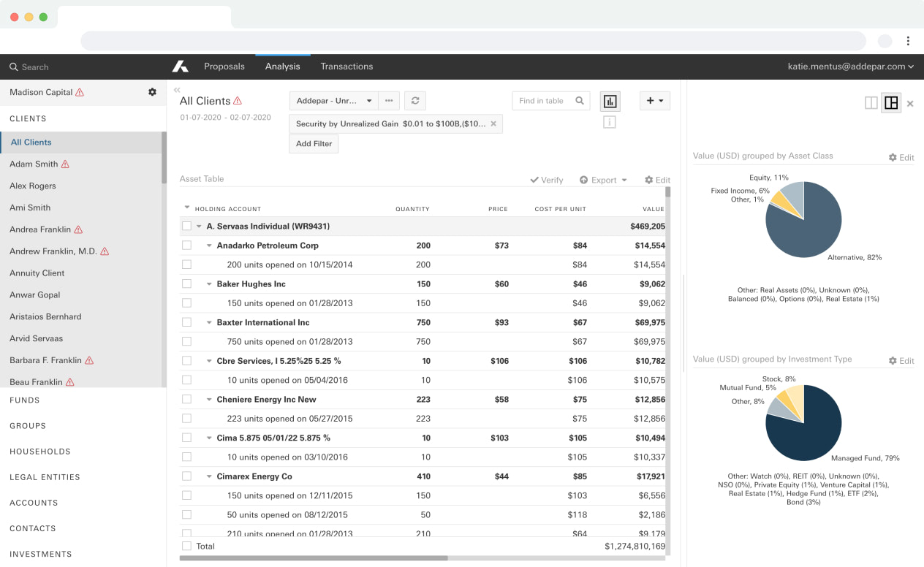Screen dimensions: 924x567
Task: Tick the Baxter International Inc checkbox
Action: coord(186,322)
